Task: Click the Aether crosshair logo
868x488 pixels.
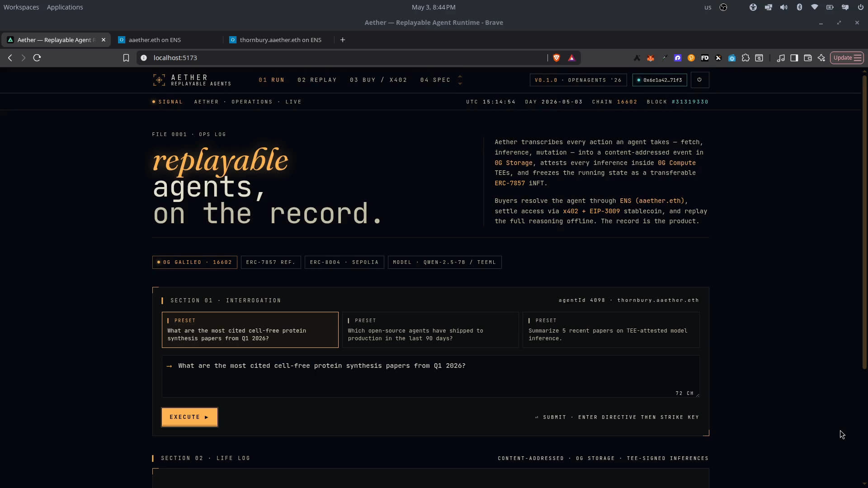Action: click(x=159, y=80)
